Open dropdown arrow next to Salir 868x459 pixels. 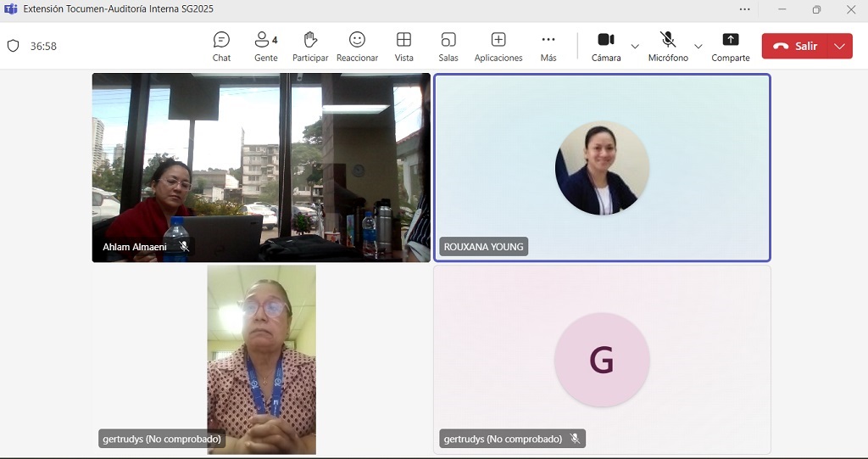pos(840,46)
